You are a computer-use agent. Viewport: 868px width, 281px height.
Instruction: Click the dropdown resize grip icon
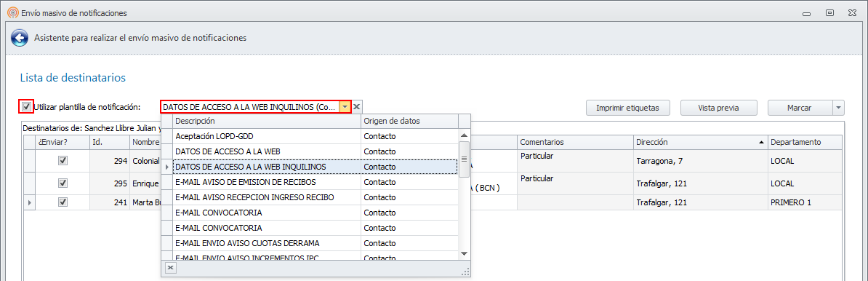coord(465,272)
